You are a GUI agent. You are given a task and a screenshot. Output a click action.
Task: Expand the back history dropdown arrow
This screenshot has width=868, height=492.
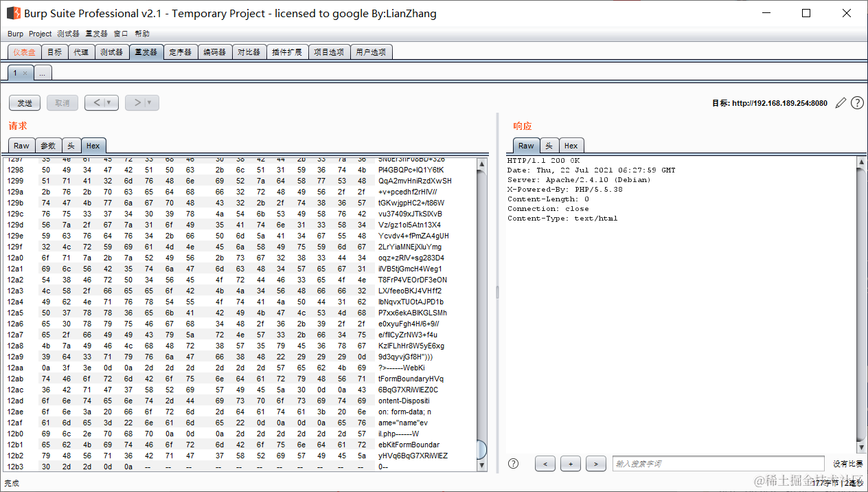(110, 103)
